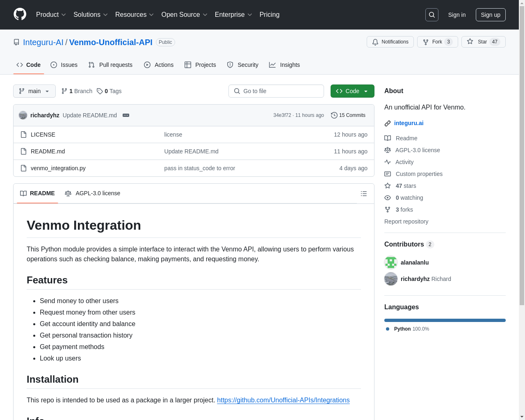
Task: Open the integuru.ai website link
Action: point(409,123)
